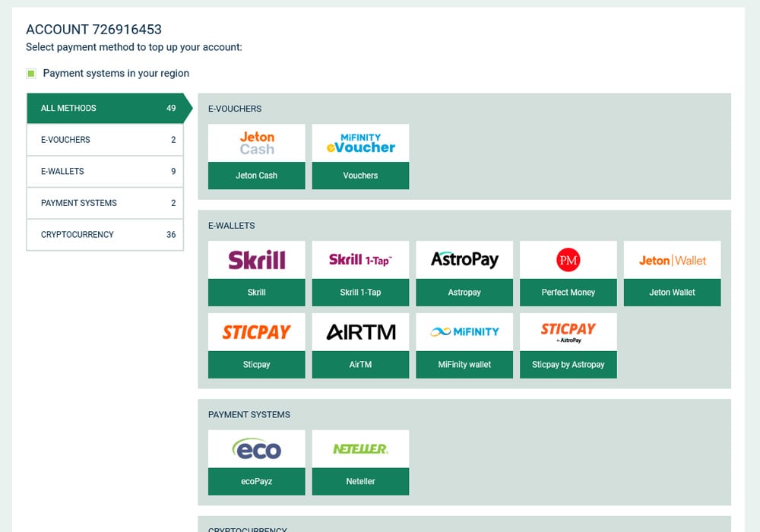760x532 pixels.
Task: Pick the Skrill logo tile
Action: (257, 260)
